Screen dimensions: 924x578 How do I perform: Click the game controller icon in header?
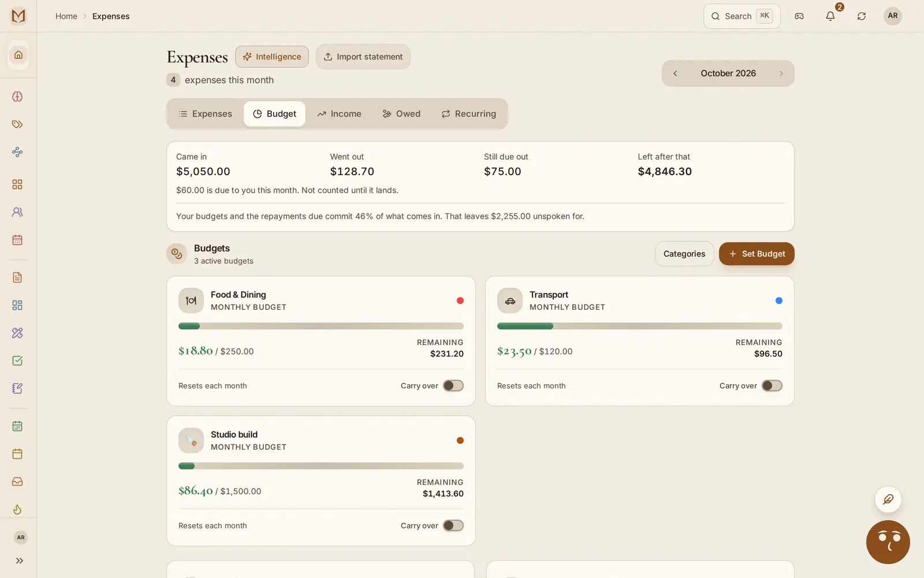point(799,16)
